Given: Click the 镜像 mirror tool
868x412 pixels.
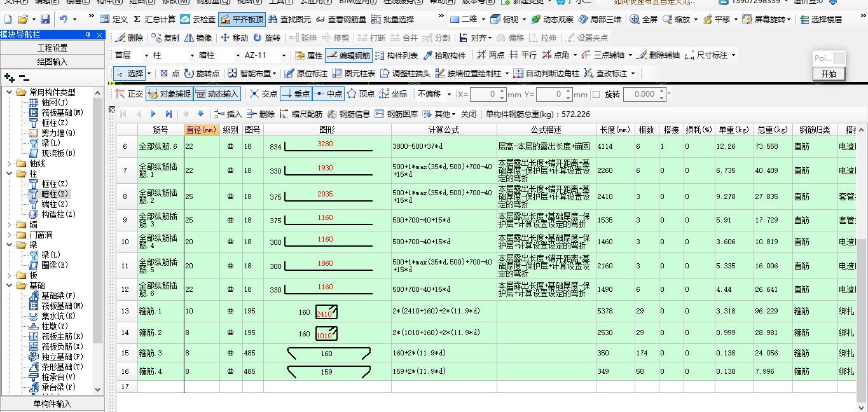Looking at the screenshot, I should (x=197, y=38).
